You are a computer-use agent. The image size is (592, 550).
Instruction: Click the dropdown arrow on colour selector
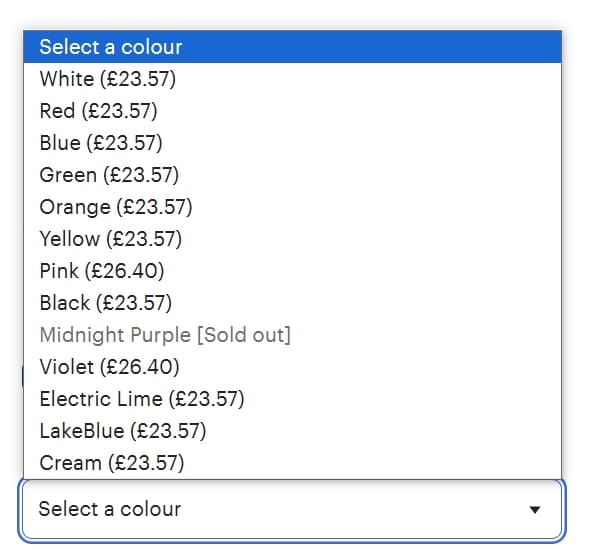point(535,510)
